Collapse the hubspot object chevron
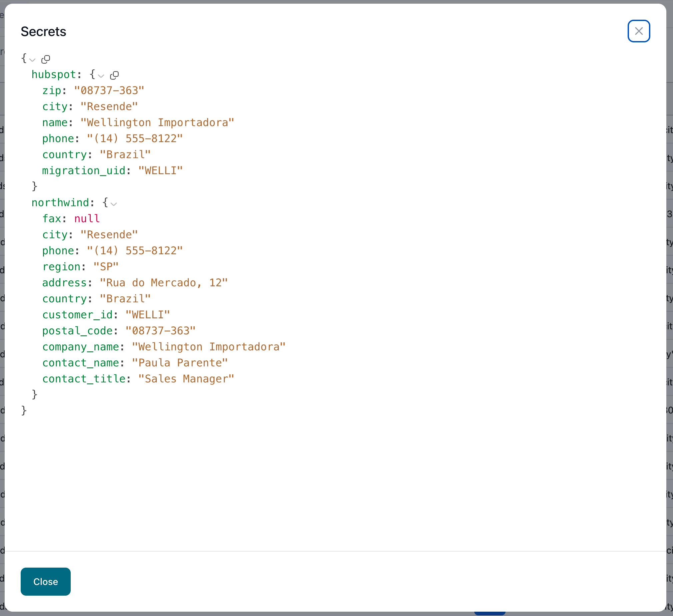The image size is (673, 616). [x=101, y=76]
